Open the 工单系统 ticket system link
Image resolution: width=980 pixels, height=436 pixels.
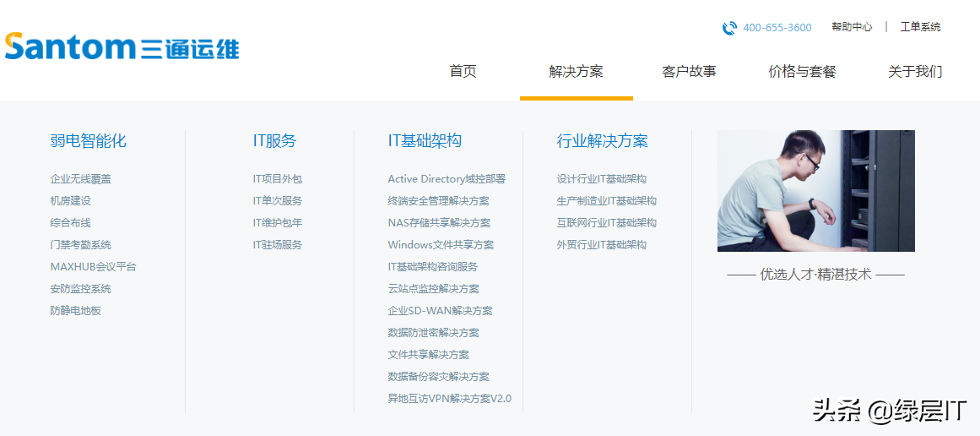[x=920, y=27]
